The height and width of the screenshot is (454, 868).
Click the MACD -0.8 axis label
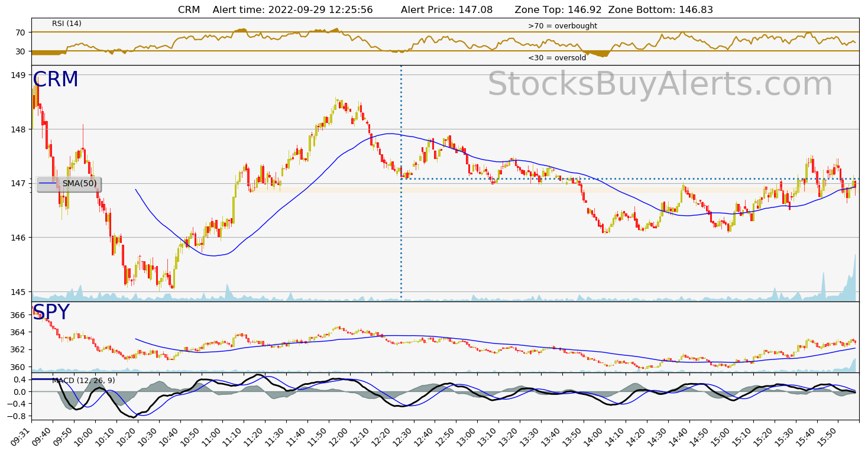coord(15,416)
